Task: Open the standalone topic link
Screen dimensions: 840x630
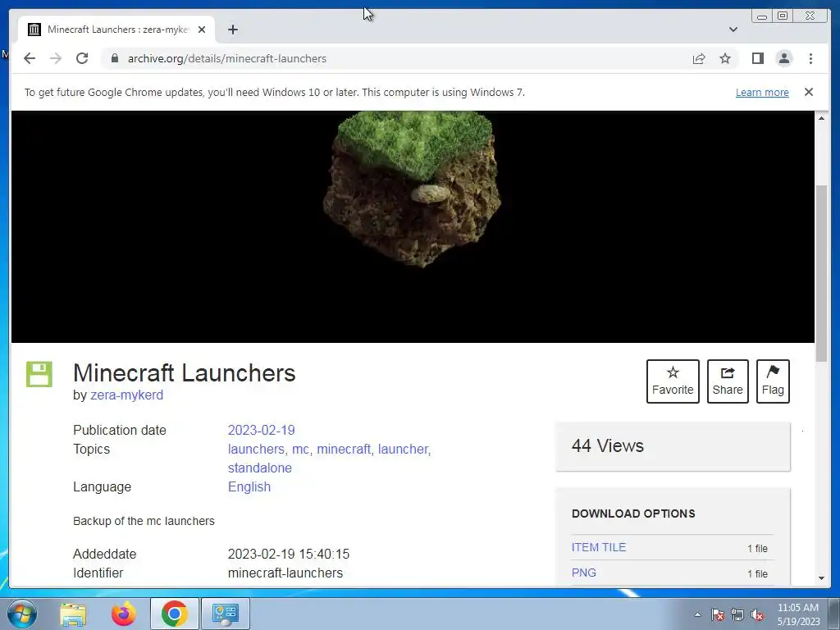Action: [260, 468]
